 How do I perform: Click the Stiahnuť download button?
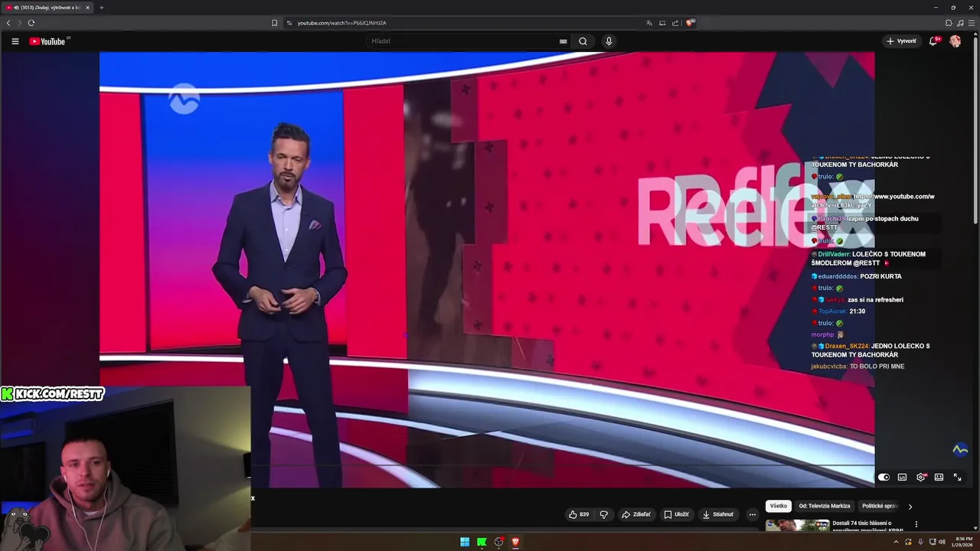(x=718, y=514)
